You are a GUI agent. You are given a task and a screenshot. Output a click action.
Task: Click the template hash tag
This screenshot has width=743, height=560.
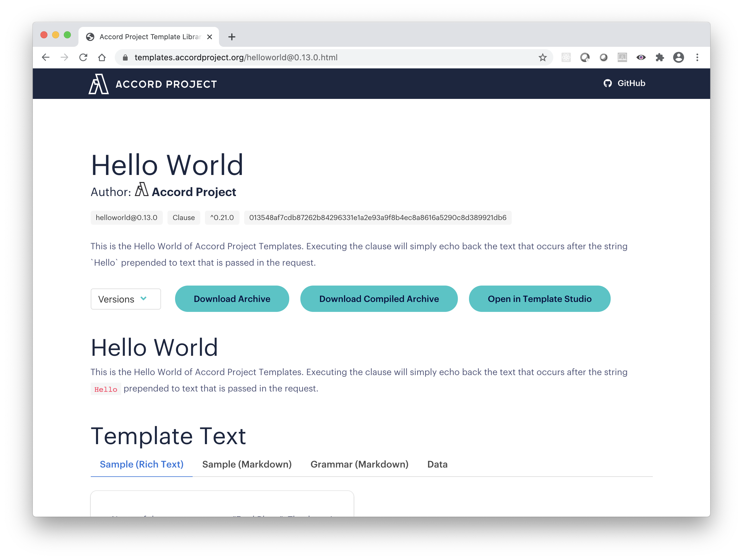point(378,218)
